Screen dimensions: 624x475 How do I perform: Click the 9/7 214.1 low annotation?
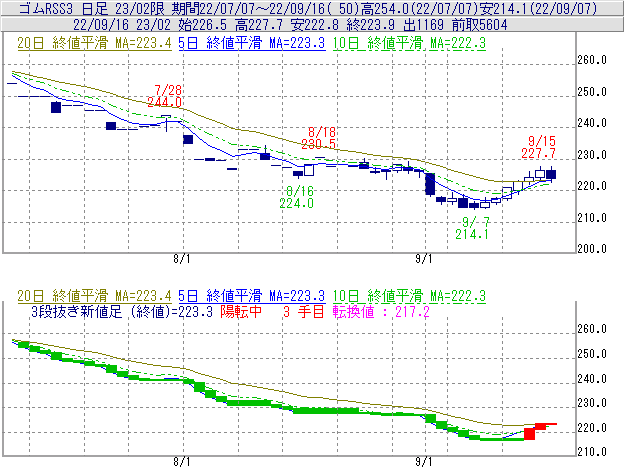tap(472, 228)
